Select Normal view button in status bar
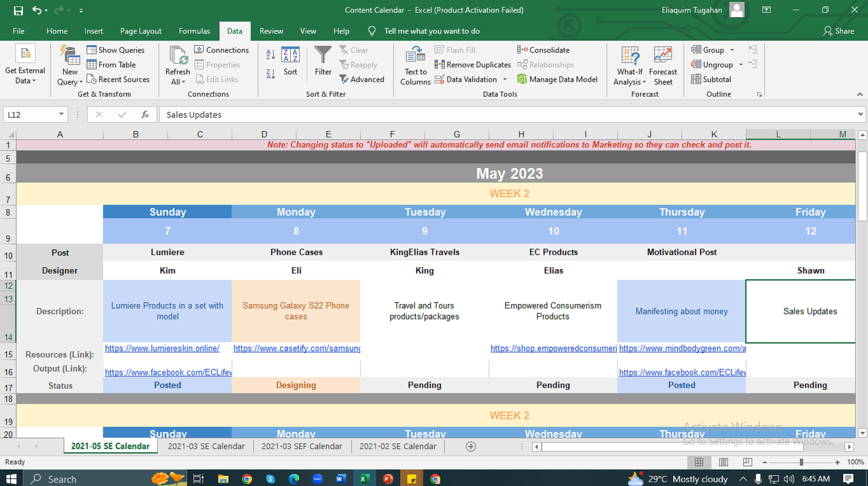This screenshot has width=868, height=486. (699, 462)
